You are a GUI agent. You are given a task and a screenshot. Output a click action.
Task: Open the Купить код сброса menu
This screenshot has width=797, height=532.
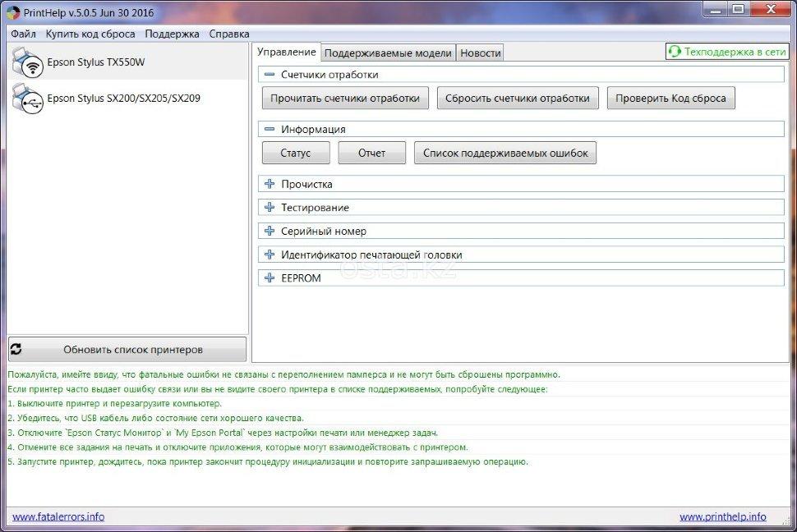(90, 34)
